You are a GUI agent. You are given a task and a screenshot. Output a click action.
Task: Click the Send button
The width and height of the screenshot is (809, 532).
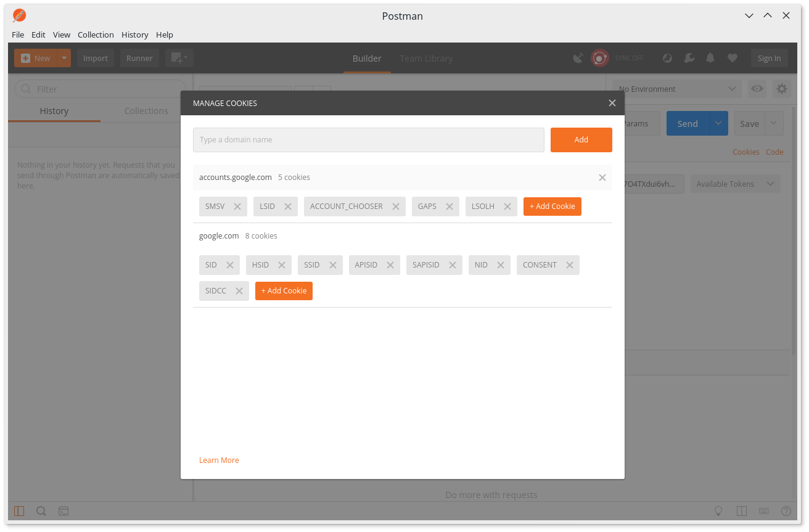[x=688, y=123]
